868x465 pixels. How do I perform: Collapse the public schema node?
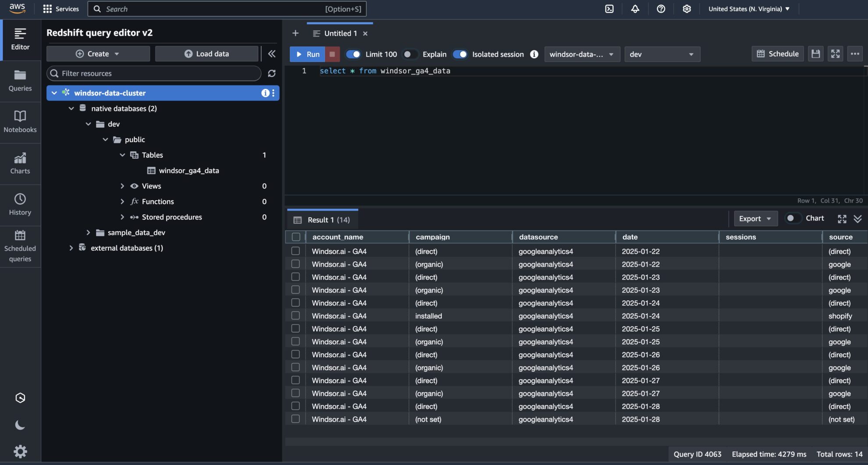tap(105, 139)
